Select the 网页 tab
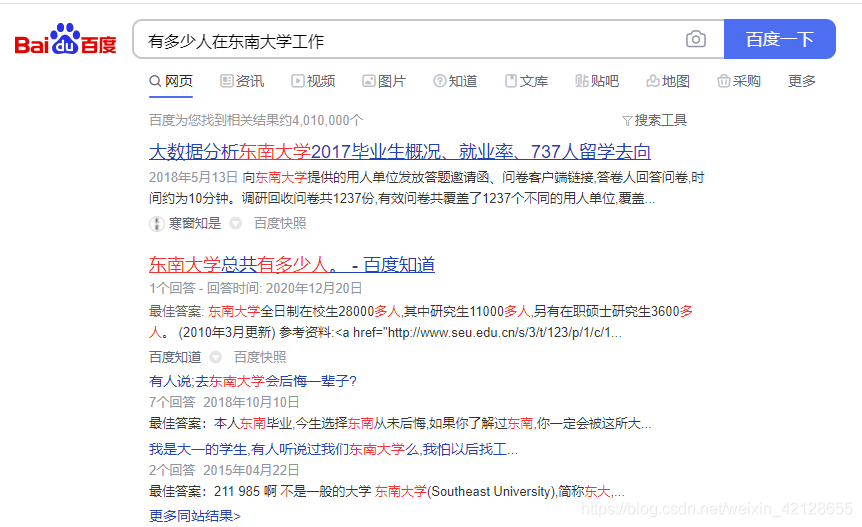The width and height of the screenshot is (862, 527). click(171, 81)
